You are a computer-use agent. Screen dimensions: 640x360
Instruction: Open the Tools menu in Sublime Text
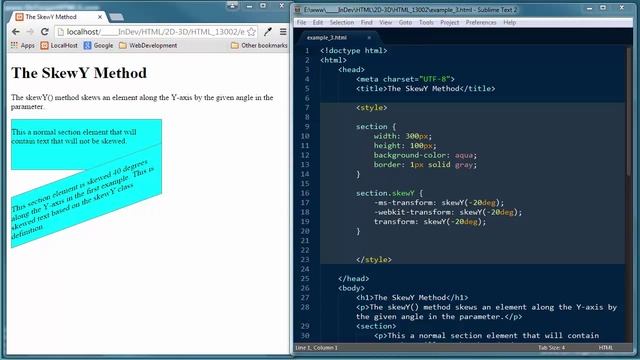click(426, 22)
